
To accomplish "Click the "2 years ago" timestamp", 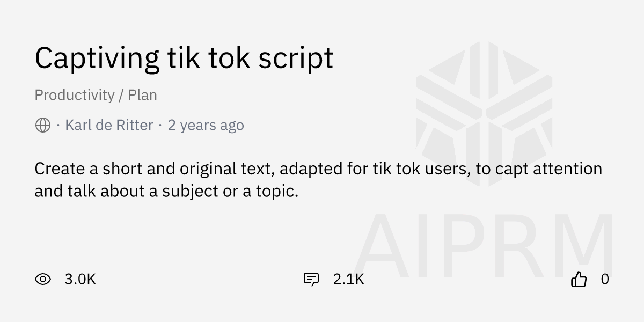I will coord(206,126).
